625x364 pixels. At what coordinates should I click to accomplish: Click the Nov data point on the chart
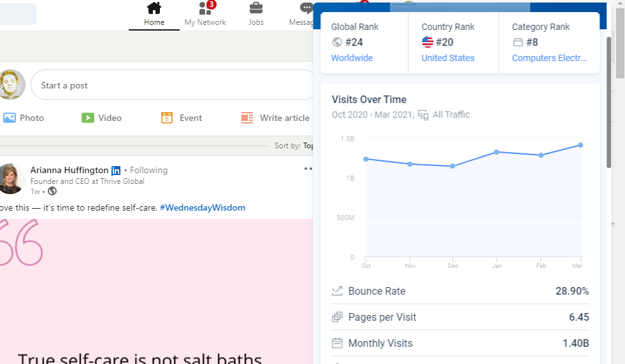click(x=410, y=164)
